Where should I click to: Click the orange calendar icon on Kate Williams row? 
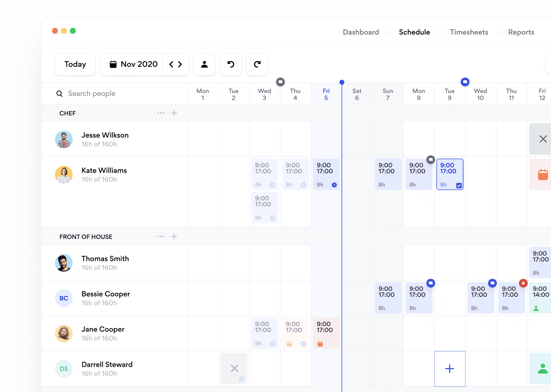(x=543, y=174)
